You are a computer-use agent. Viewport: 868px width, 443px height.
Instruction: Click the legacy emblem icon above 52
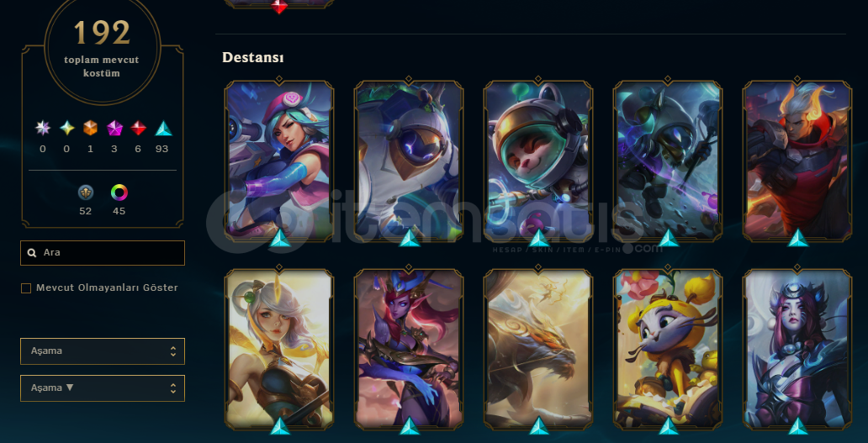click(x=85, y=192)
